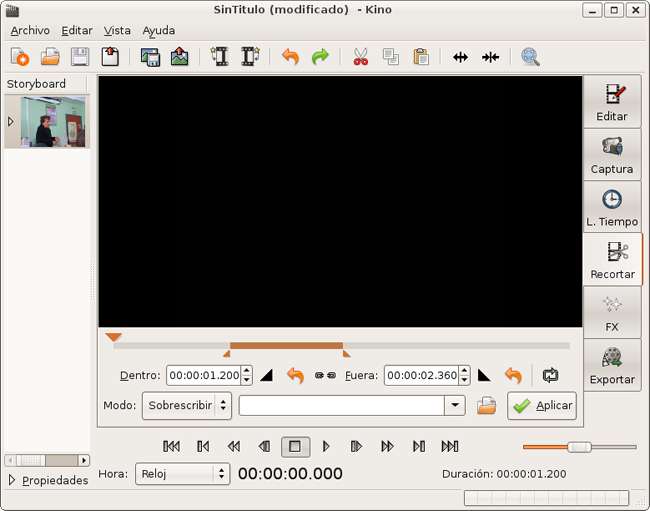The height and width of the screenshot is (511, 650).
Task: Expand the Propiedades panel
Action: (12, 480)
